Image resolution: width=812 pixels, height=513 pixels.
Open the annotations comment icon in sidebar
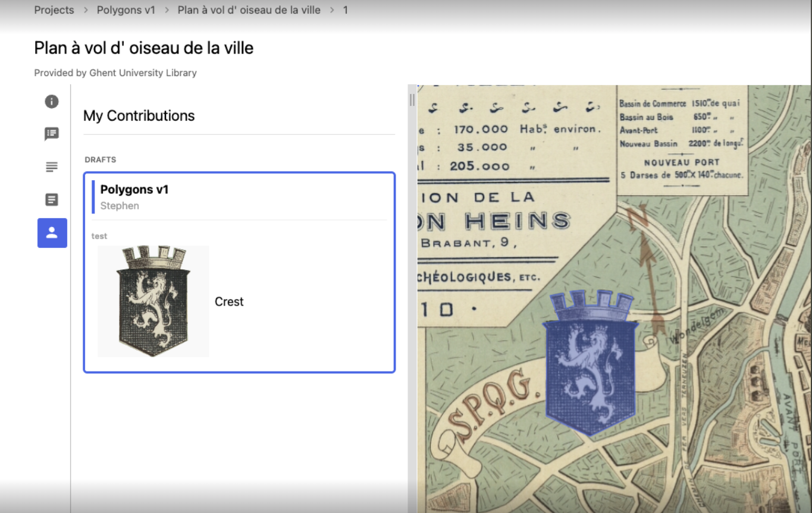(52, 134)
